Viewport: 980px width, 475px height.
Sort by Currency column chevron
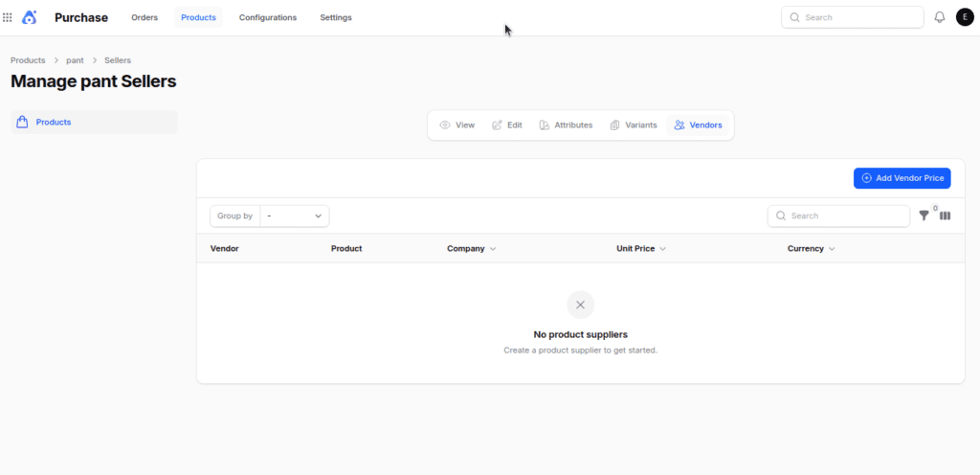click(832, 249)
